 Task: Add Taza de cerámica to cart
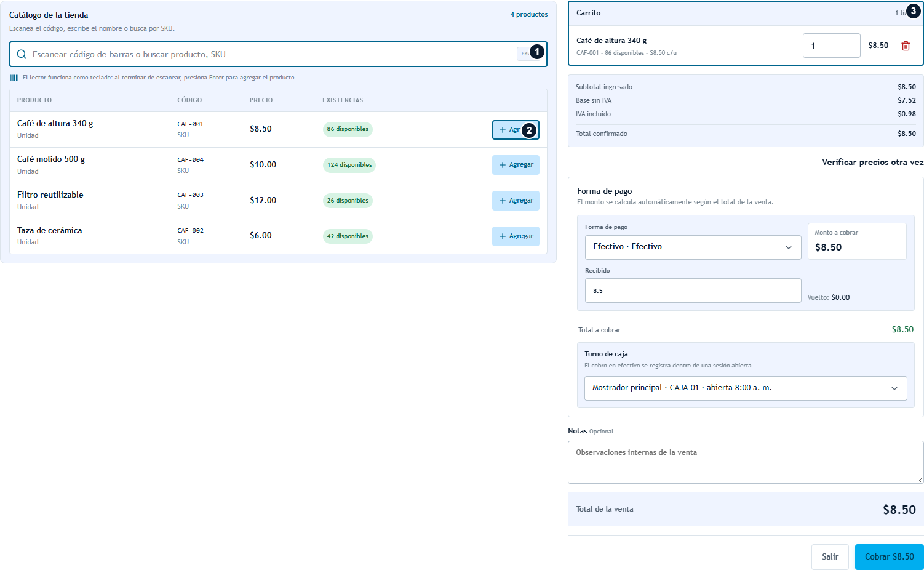coord(516,236)
